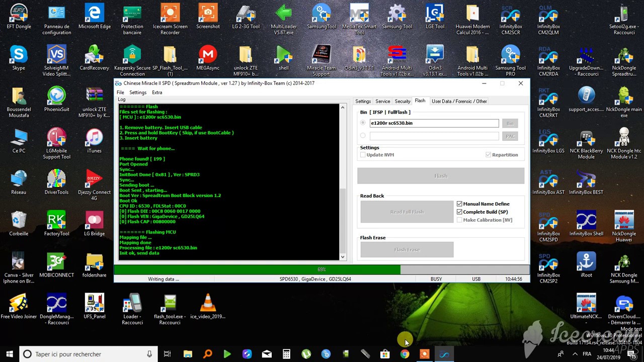Select the LGE Tool desktop icon
Image resolution: width=644 pixels, height=362 pixels.
435,17
